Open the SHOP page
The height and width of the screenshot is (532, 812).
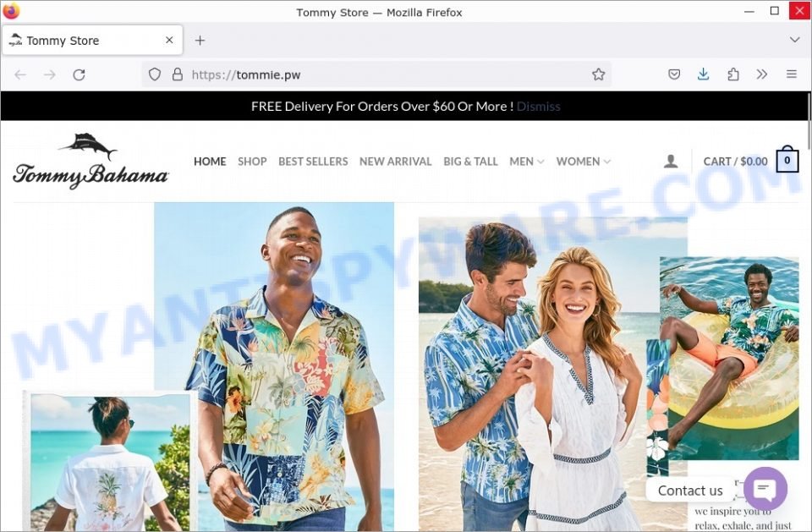pyautogui.click(x=252, y=162)
